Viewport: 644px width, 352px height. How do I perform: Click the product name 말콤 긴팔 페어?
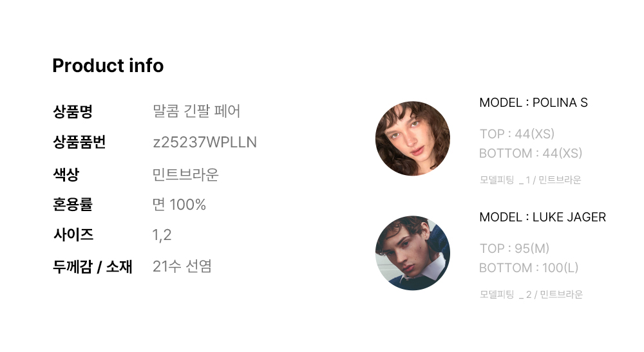[196, 111]
